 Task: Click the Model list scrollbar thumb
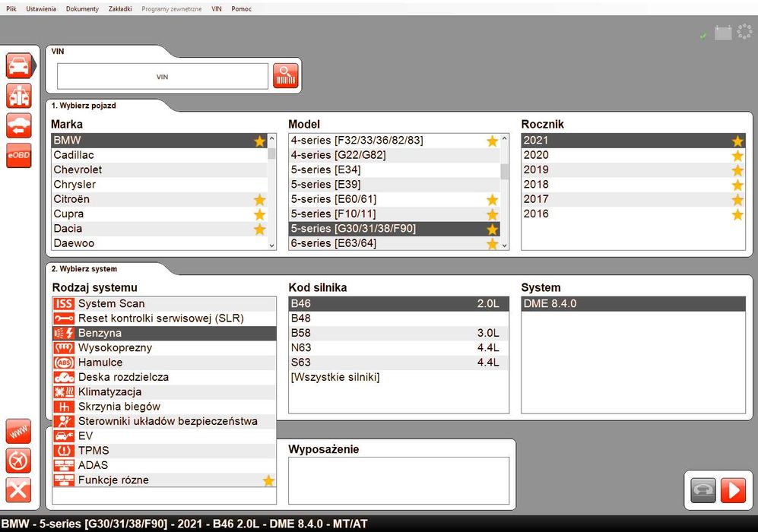point(505,172)
